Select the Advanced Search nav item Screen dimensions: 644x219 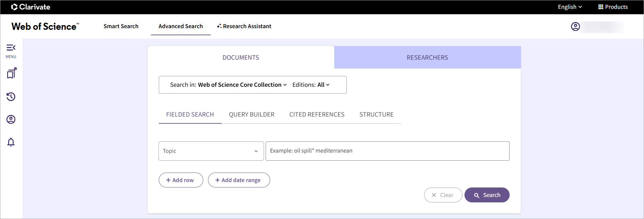click(181, 26)
